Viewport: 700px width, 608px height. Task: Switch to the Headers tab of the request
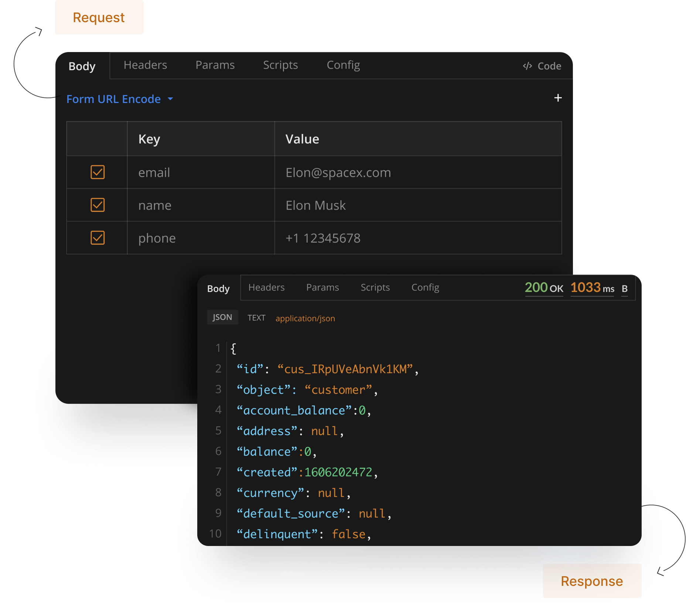(145, 65)
